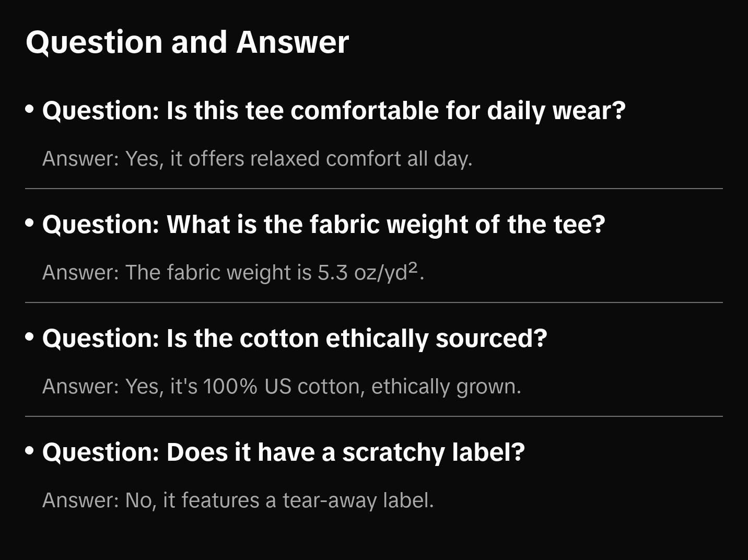The height and width of the screenshot is (560, 748).
Task: Click the divider below the relaxed comfort answer
Action: tap(374, 189)
